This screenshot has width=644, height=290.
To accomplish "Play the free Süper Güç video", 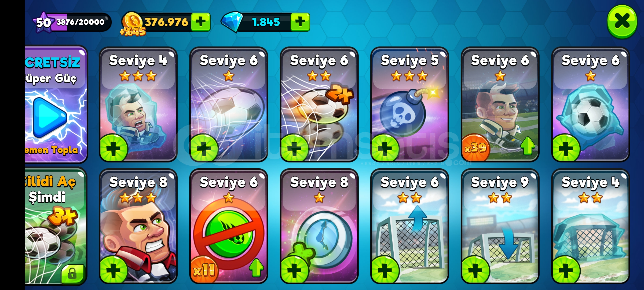I will [x=50, y=118].
